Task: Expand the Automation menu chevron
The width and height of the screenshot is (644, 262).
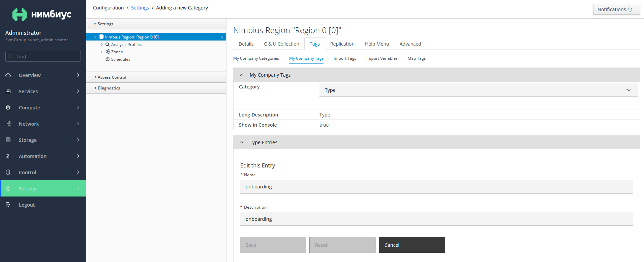Action: coord(78,156)
